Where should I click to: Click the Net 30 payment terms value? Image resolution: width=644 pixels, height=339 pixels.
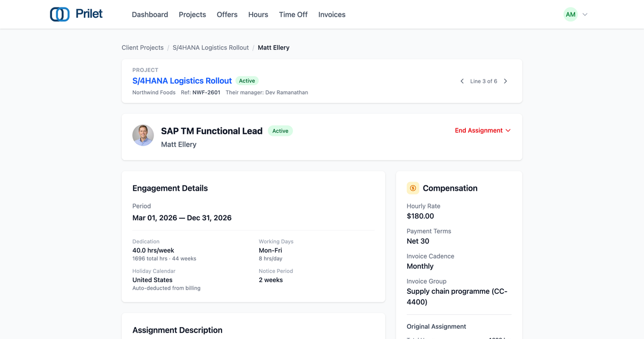(418, 241)
